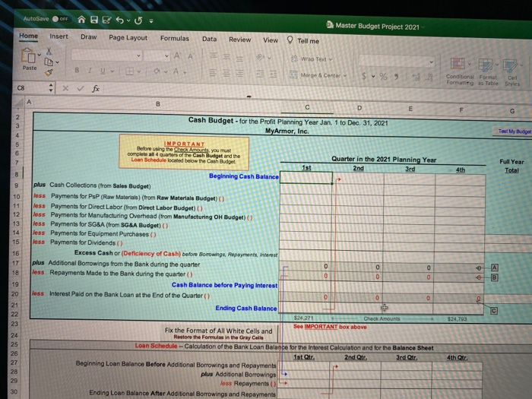Open Format as Table menu
This screenshot has width=532, height=399.
tap(488, 72)
